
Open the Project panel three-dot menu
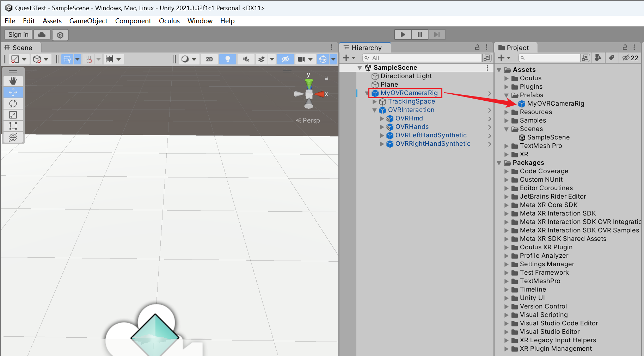(634, 47)
